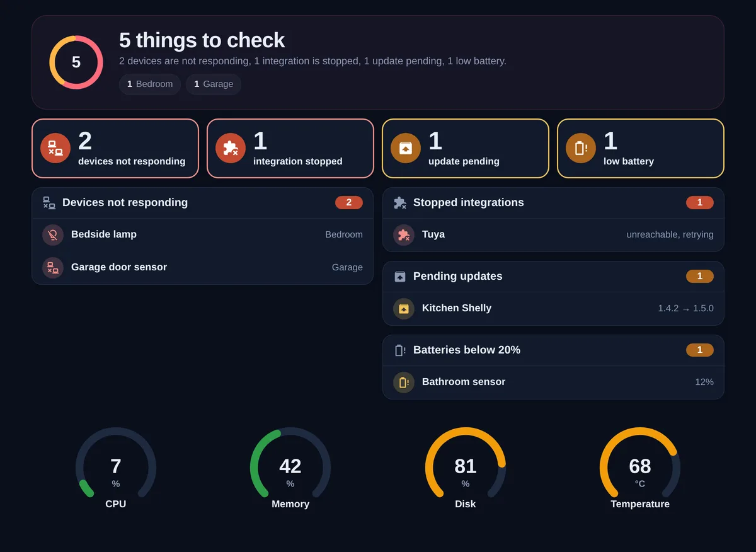Click the "unreachable, retrying" status text
The image size is (756, 552).
pos(670,235)
